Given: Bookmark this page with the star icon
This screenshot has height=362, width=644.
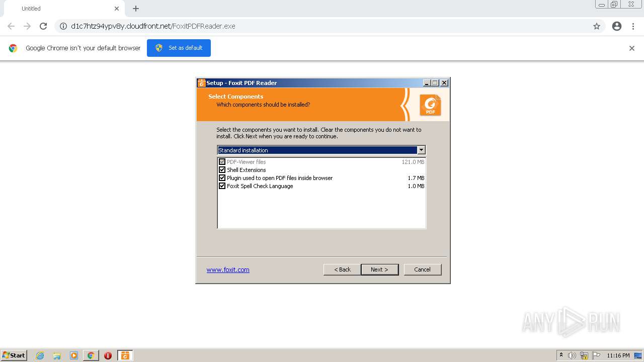Looking at the screenshot, I should coord(597,26).
